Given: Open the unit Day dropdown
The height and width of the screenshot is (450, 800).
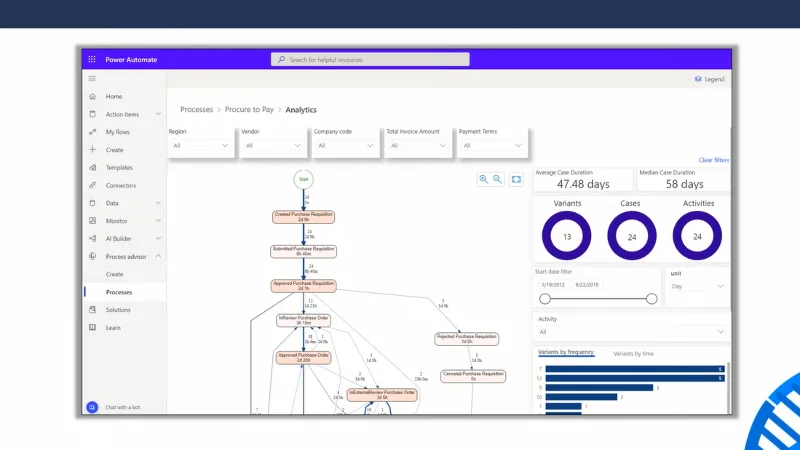Looking at the screenshot, I should pos(697,286).
